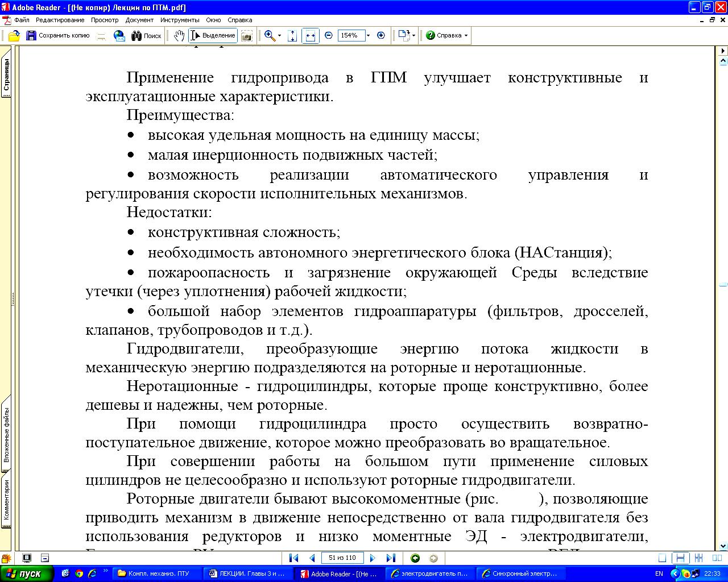
Task: Click the document security lock icon
Action: pos(6,558)
